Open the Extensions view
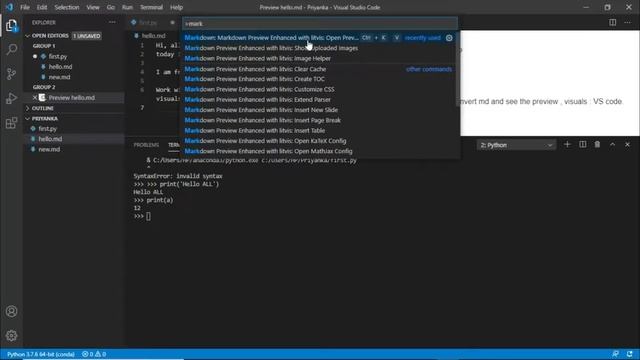The image size is (640, 360). [11, 123]
